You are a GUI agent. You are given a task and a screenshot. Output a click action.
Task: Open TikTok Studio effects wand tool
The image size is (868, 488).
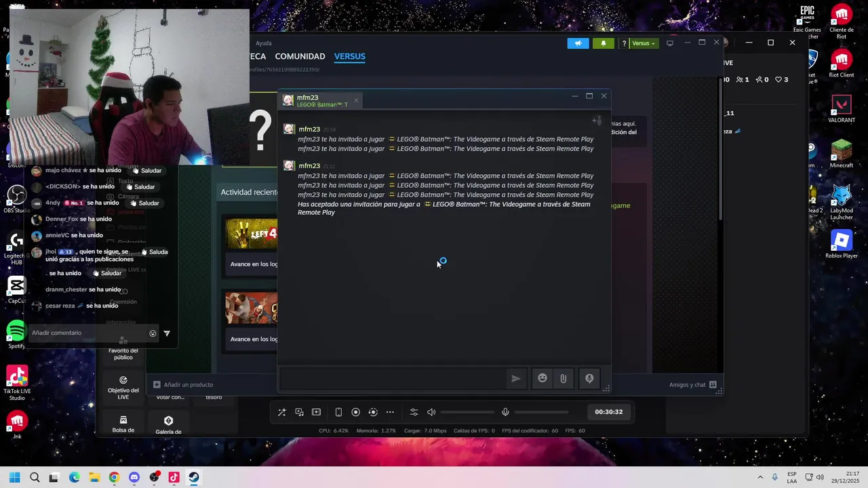[x=282, y=412]
